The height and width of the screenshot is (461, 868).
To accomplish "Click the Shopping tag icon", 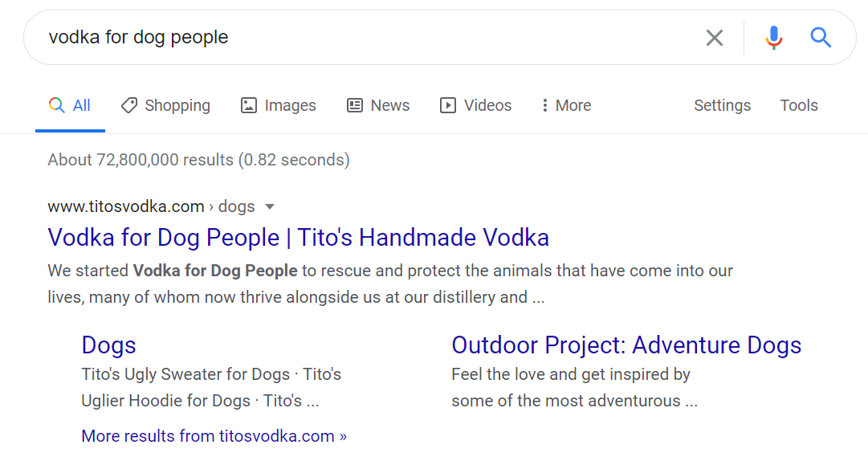I will (x=129, y=105).
